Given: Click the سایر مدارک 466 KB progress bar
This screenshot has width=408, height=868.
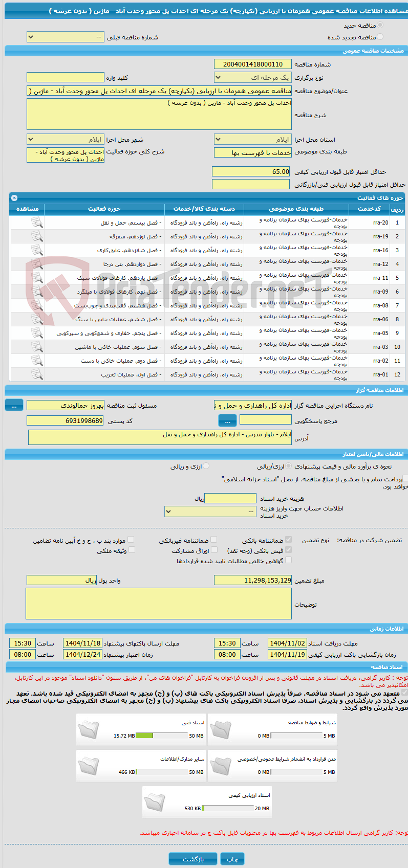Looking at the screenshot, I should (162, 772).
